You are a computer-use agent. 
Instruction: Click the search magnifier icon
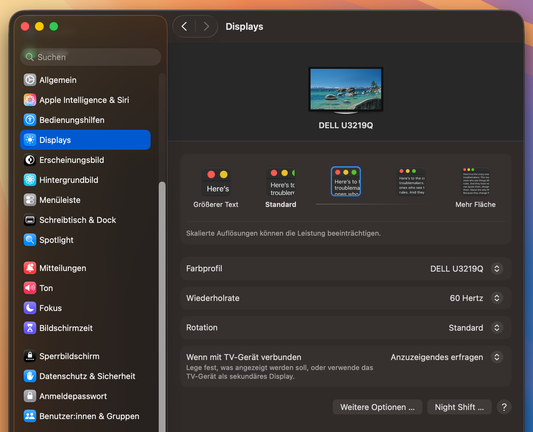pyautogui.click(x=30, y=57)
